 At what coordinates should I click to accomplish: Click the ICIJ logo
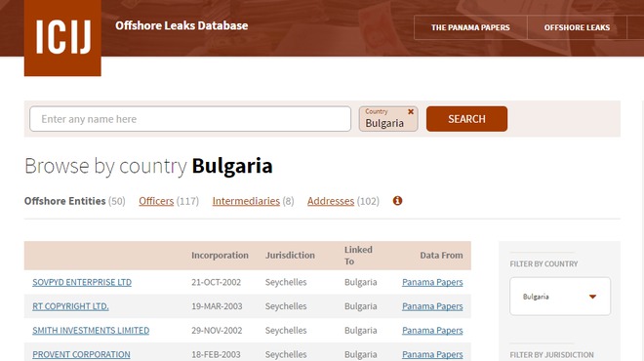[62, 37]
